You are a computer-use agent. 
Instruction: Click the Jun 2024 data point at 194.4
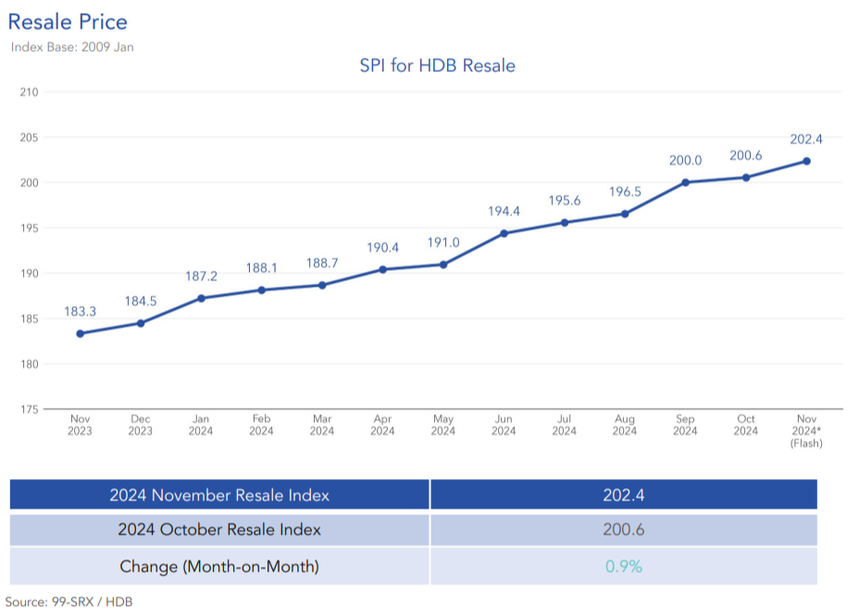coord(504,232)
